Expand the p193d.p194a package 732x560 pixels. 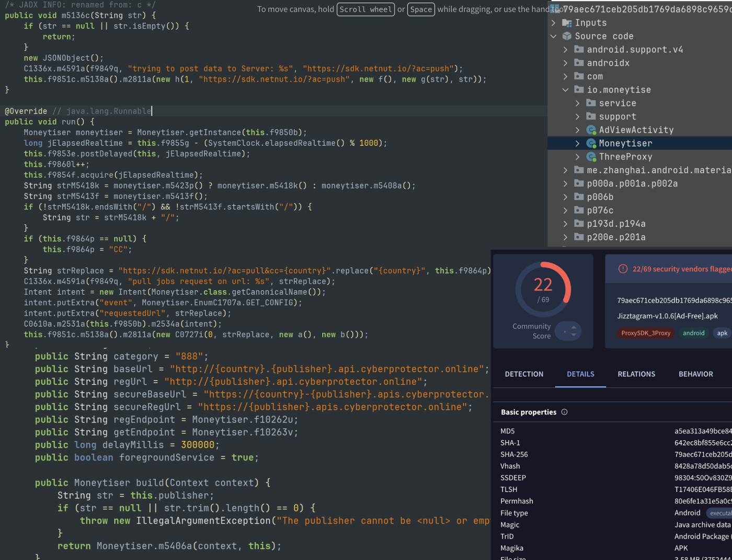566,224
